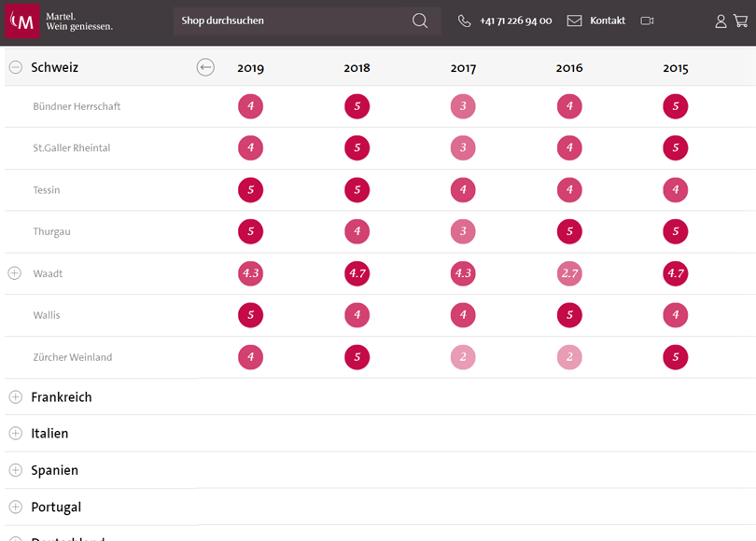Open the user account icon

pos(721,21)
